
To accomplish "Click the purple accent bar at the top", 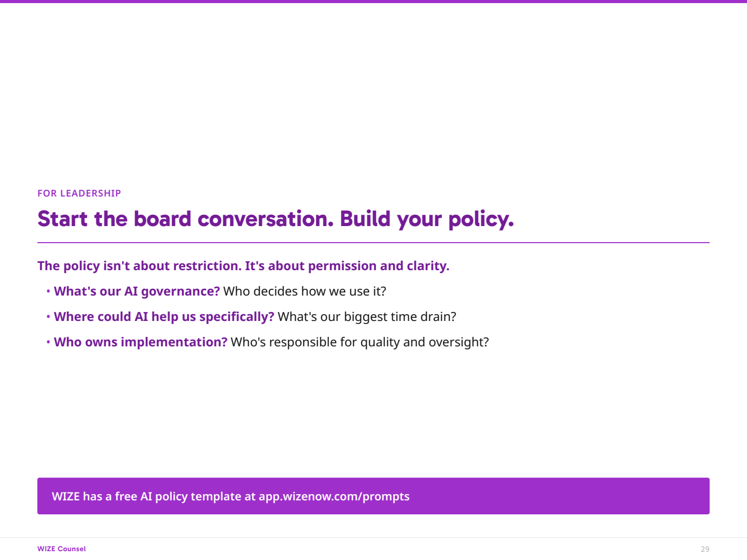I will (x=374, y=2).
